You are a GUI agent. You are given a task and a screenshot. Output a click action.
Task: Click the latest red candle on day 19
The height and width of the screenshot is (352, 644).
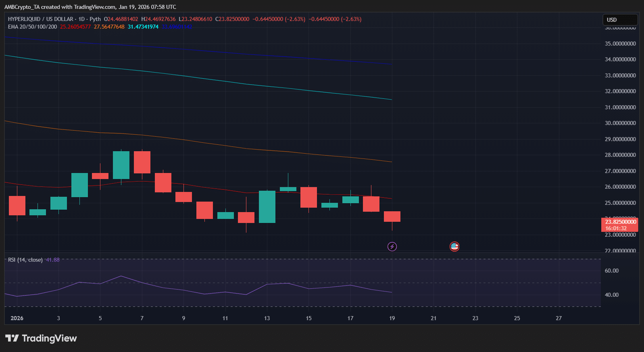coord(392,217)
